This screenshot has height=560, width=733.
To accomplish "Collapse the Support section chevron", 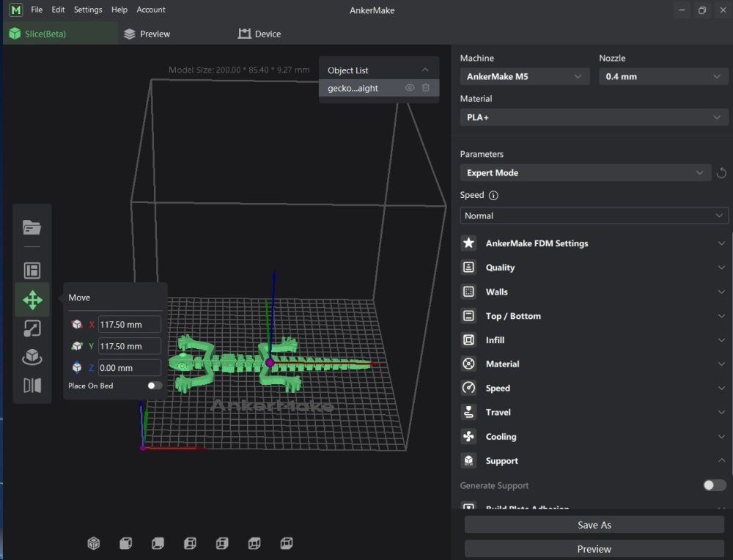I will tap(721, 460).
